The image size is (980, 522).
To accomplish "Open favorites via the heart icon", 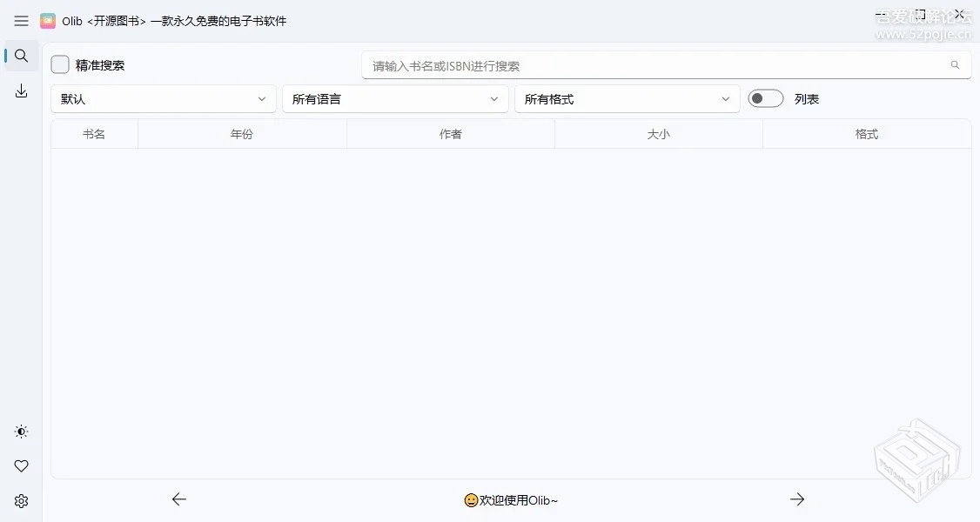I will (21, 465).
